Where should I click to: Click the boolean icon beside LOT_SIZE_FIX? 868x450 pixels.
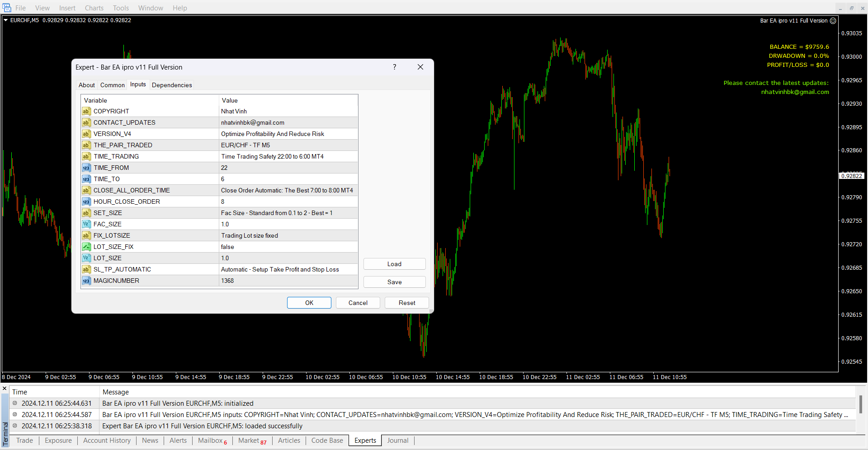(86, 247)
